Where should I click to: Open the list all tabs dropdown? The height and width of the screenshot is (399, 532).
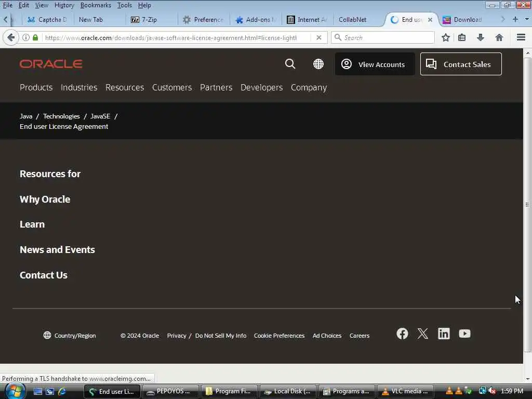click(x=527, y=19)
